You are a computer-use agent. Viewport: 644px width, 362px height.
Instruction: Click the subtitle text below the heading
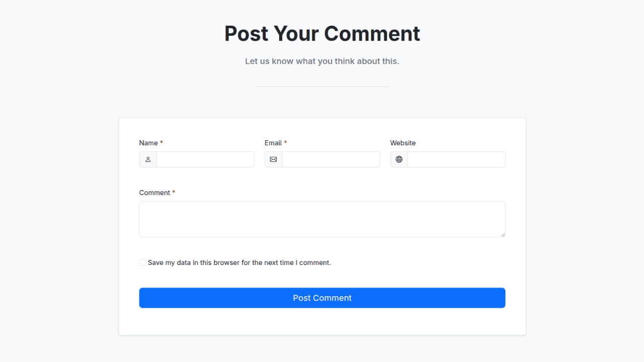coord(322,61)
